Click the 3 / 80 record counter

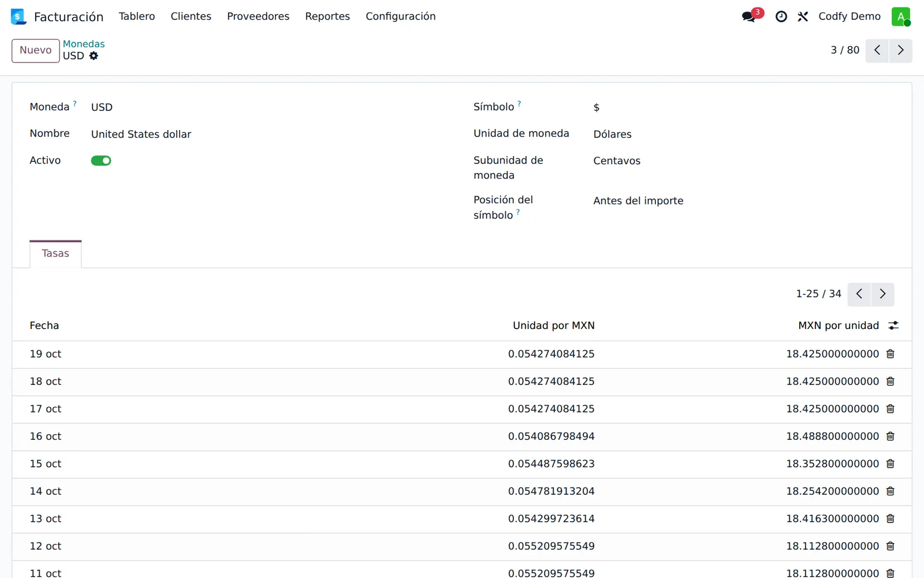coord(845,50)
